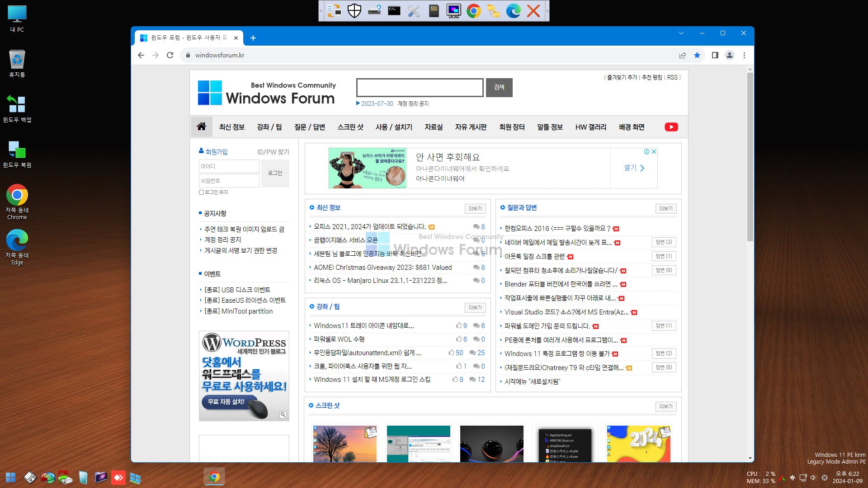The width and height of the screenshot is (868, 488).
Task: Click the red X icon in top dock
Action: (x=533, y=10)
